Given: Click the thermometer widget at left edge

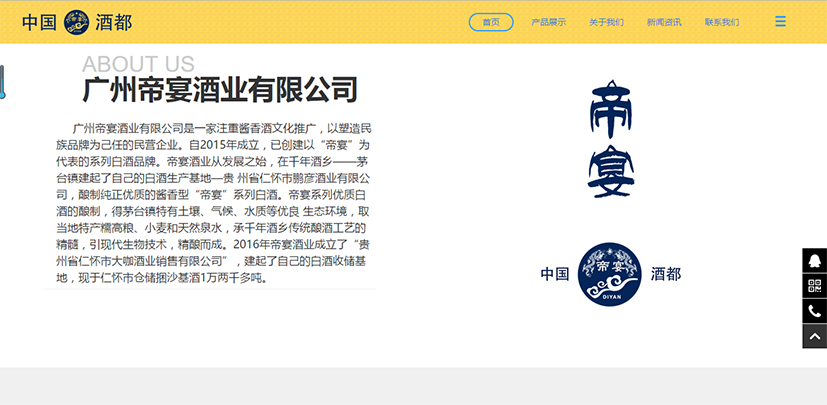Looking at the screenshot, I should pos(2,82).
